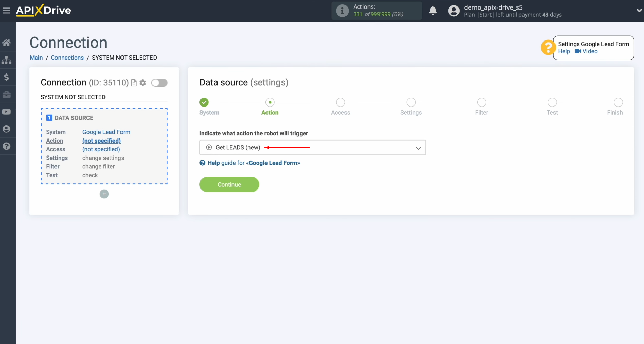Image resolution: width=644 pixels, height=344 pixels.
Task: Select the Finish step circle
Action: click(x=618, y=102)
